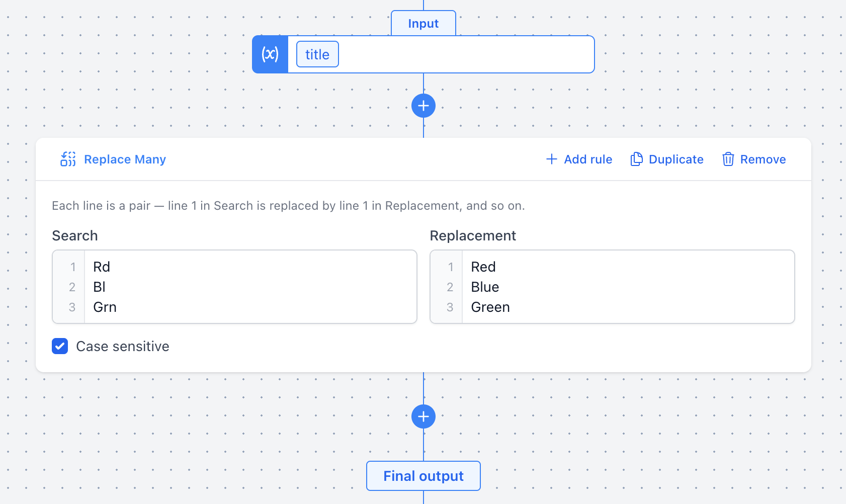Click the copy icon next to Duplicate

pyautogui.click(x=637, y=159)
